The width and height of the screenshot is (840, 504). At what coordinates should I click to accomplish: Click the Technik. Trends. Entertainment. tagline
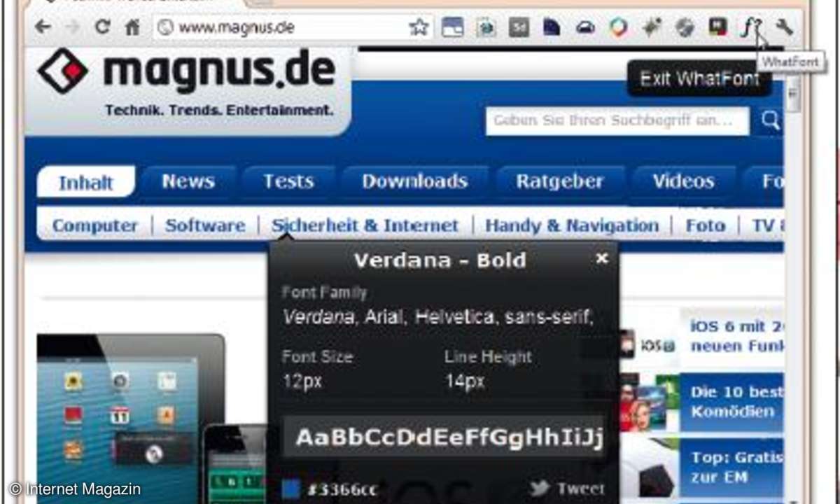[x=219, y=110]
